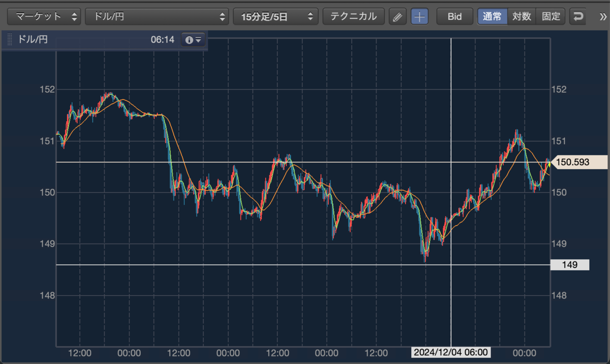Click the yellow latest-price marker

(x=548, y=162)
